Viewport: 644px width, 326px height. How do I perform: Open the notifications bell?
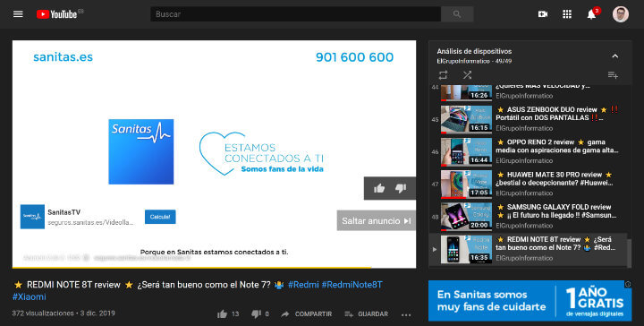pyautogui.click(x=591, y=14)
